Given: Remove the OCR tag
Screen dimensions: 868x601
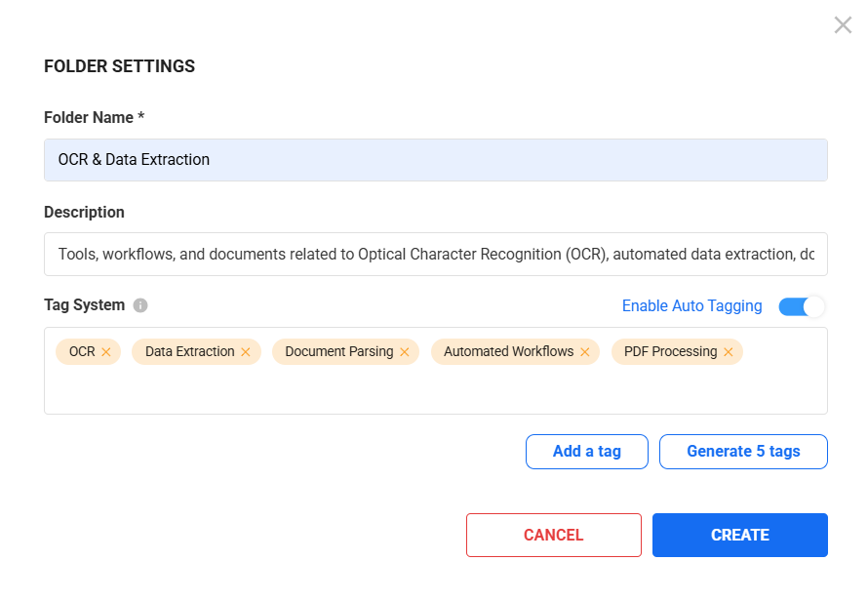Looking at the screenshot, I should (x=106, y=352).
